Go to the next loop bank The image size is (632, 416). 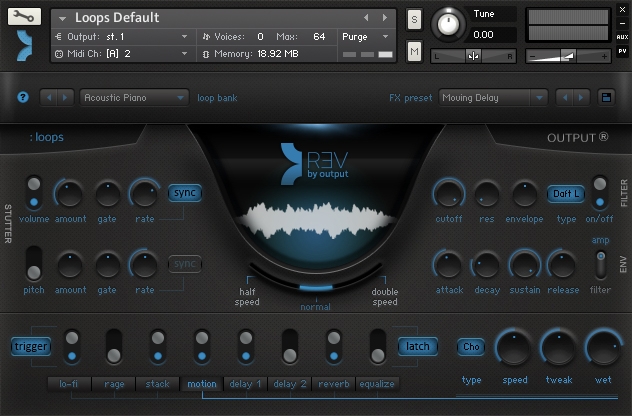tap(65, 98)
